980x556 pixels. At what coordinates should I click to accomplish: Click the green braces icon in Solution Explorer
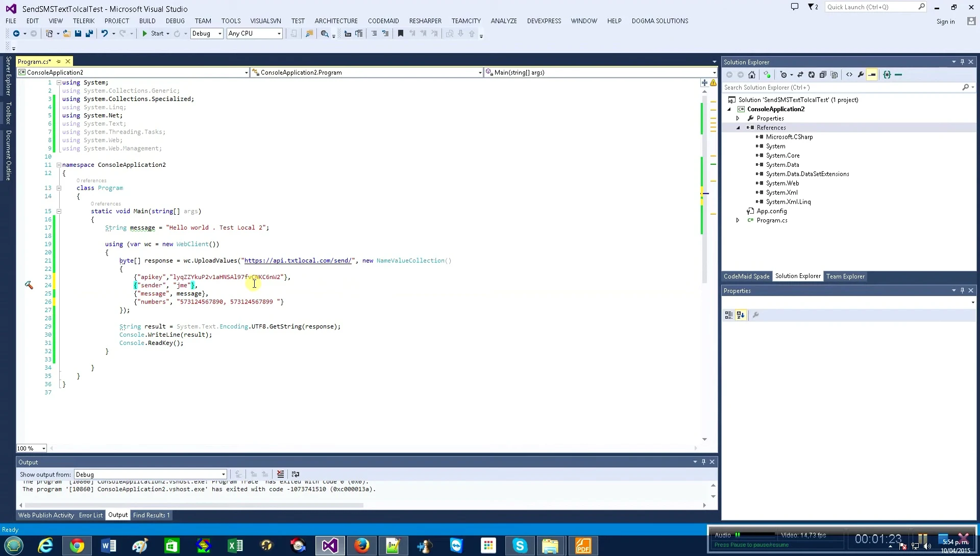click(x=887, y=75)
